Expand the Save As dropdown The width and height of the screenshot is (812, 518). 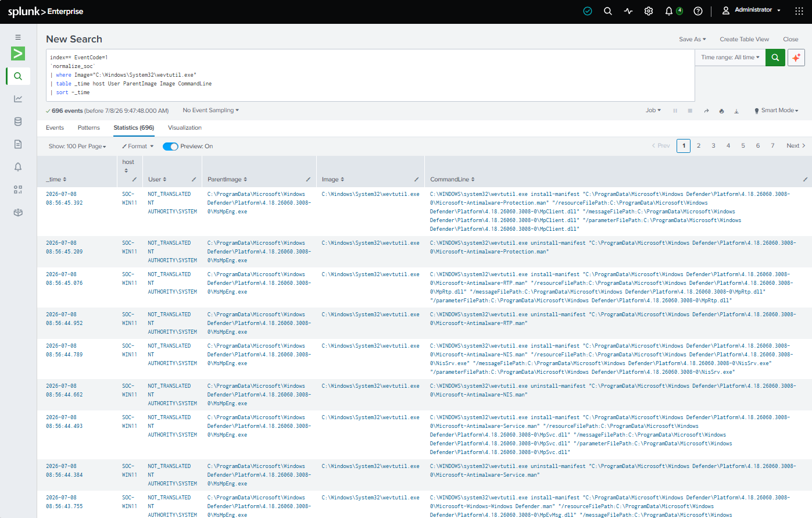pyautogui.click(x=692, y=40)
